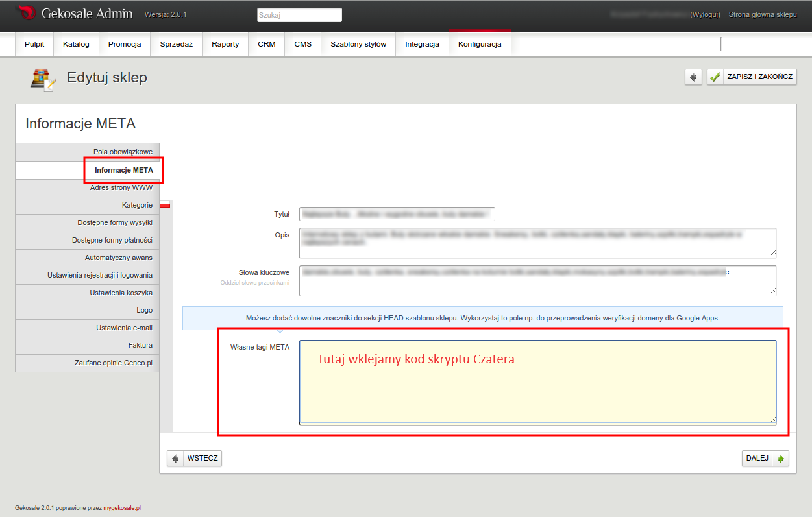Focus the Tytuł input field
812x517 pixels.
pyautogui.click(x=397, y=214)
